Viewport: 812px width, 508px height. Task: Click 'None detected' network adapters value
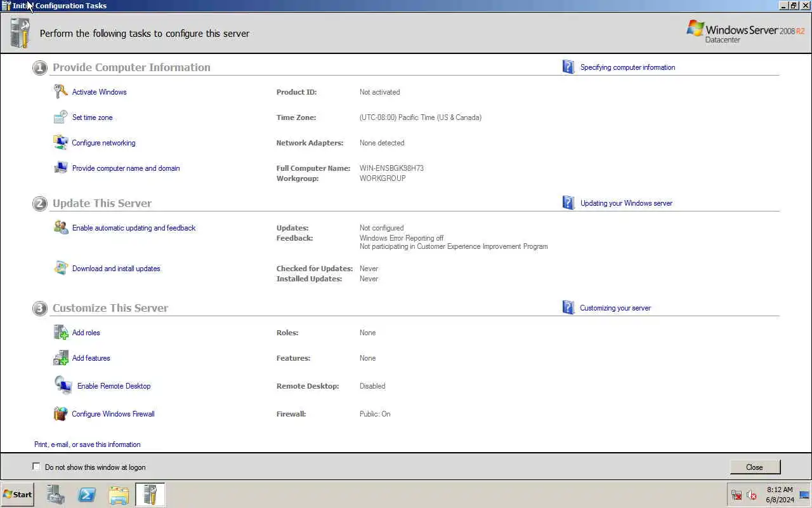[382, 143]
